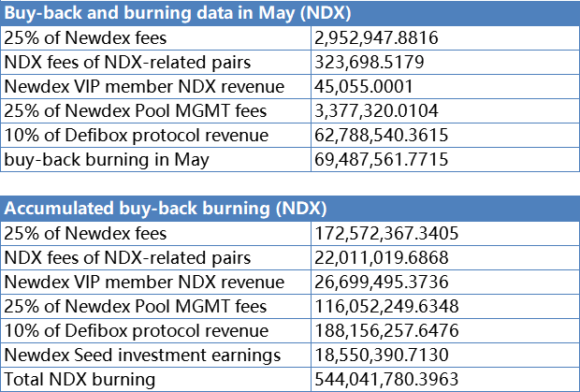Image resolution: width=580 pixels, height=392 pixels.
Task: Select the value 323,698.5179
Action: [370, 62]
